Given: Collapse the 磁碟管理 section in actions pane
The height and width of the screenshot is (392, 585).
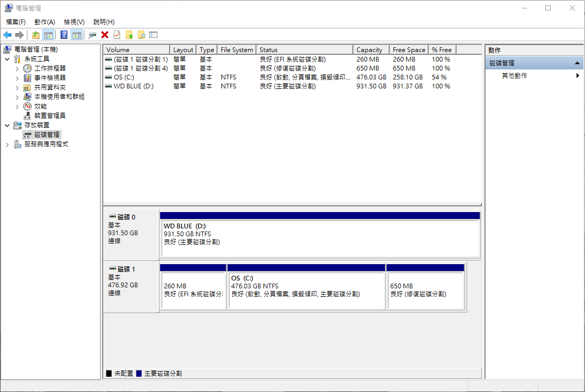Looking at the screenshot, I should coord(578,63).
